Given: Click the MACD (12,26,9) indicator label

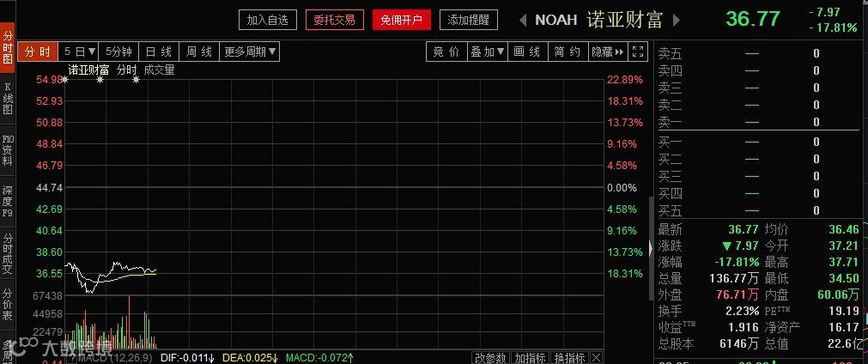Looking at the screenshot, I should click(x=114, y=358).
